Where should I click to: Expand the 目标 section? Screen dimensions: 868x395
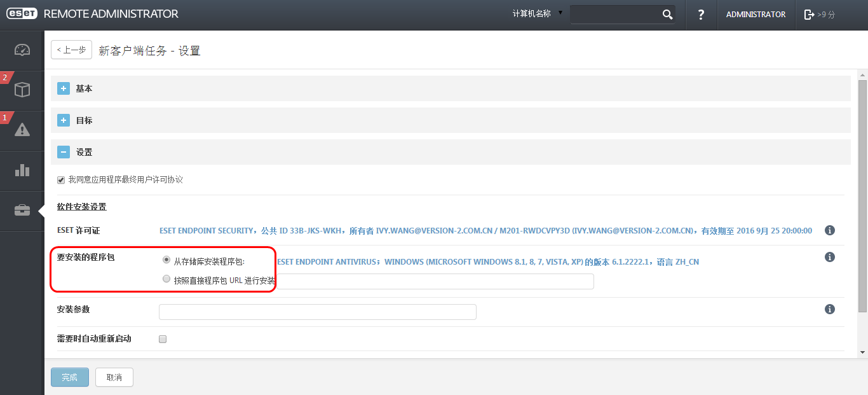pyautogui.click(x=64, y=120)
